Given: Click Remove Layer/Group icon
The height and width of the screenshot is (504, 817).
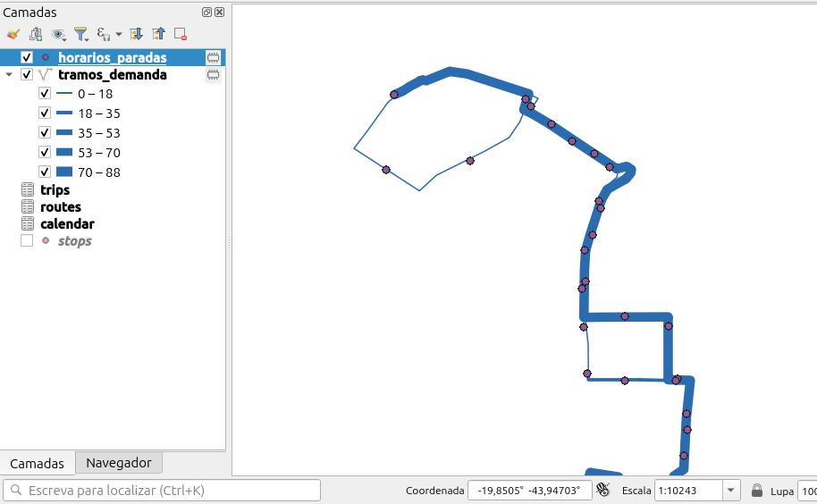Looking at the screenshot, I should [181, 34].
